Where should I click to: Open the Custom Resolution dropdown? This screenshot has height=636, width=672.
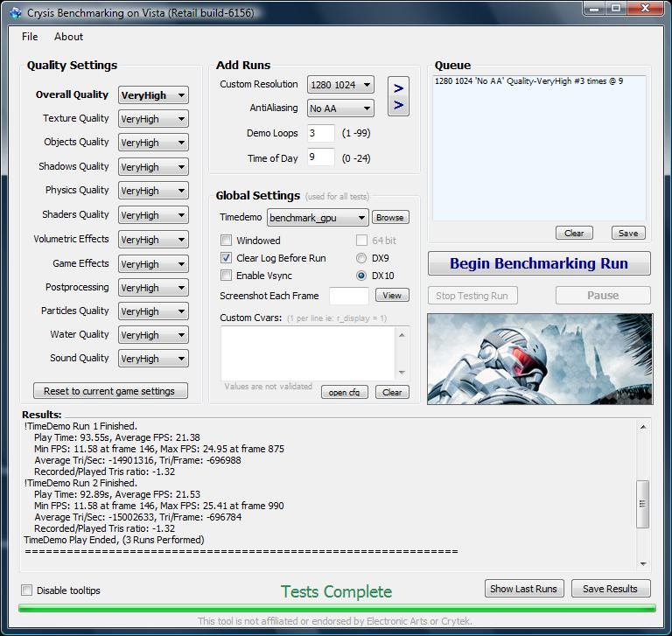tap(340, 85)
